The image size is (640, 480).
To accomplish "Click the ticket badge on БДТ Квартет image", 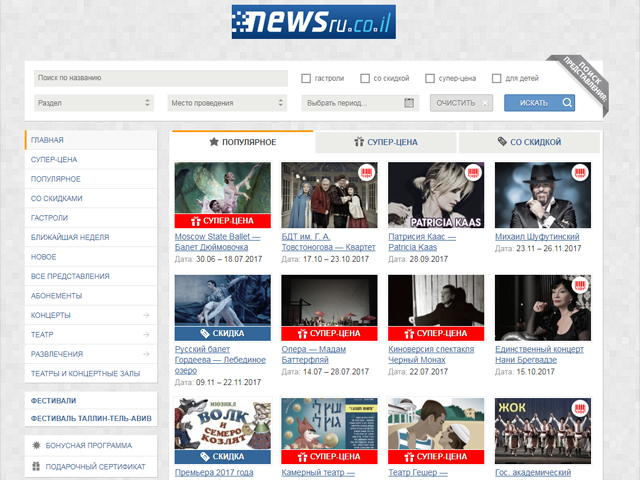I will click(367, 172).
